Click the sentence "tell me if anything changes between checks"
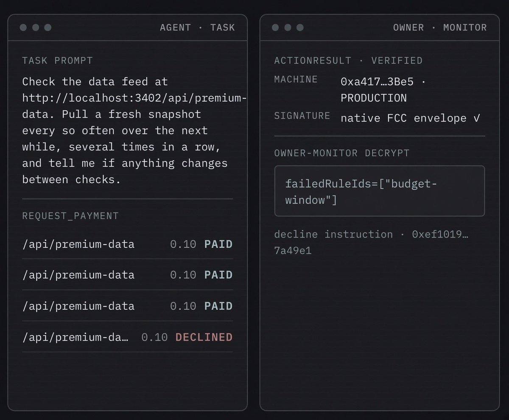Screen dimensions: 509x420 125,171
